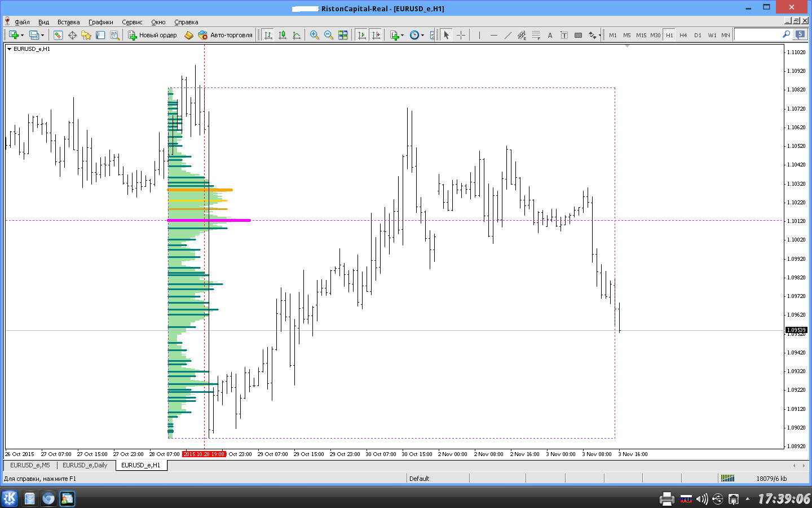Select the text label tool
Image resolution: width=812 pixels, height=508 pixels.
coord(564,35)
